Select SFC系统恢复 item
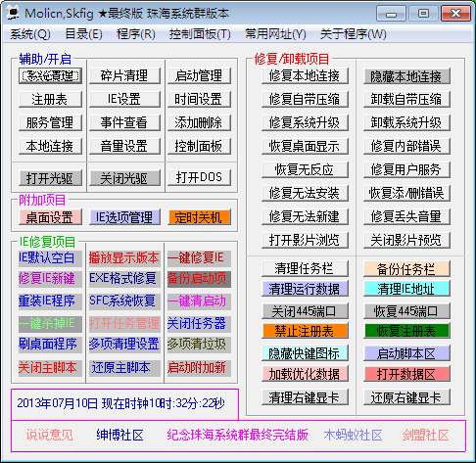476x463 pixels. click(124, 301)
